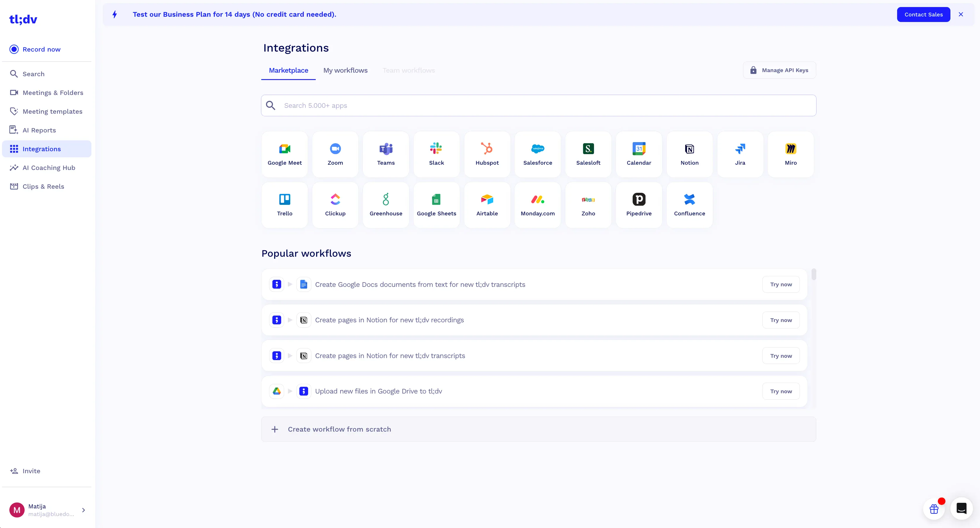Open the Notion integration card
Image resolution: width=980 pixels, height=528 pixels.
coord(689,154)
